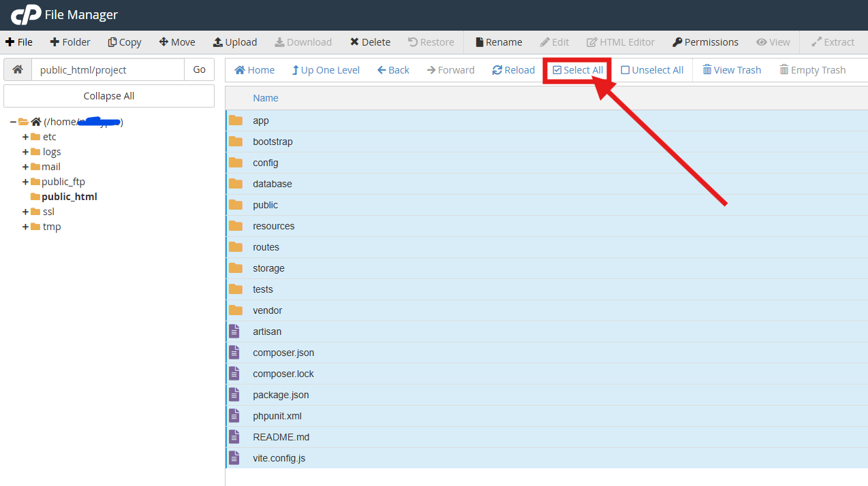
Task: Expand the ssl folder in tree
Action: coord(25,212)
